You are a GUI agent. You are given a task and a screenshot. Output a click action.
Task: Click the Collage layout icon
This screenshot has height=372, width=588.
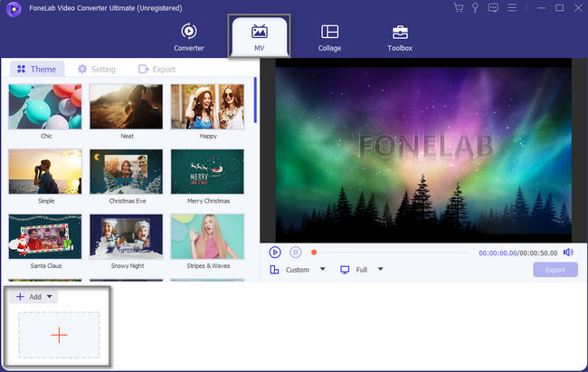(x=329, y=32)
